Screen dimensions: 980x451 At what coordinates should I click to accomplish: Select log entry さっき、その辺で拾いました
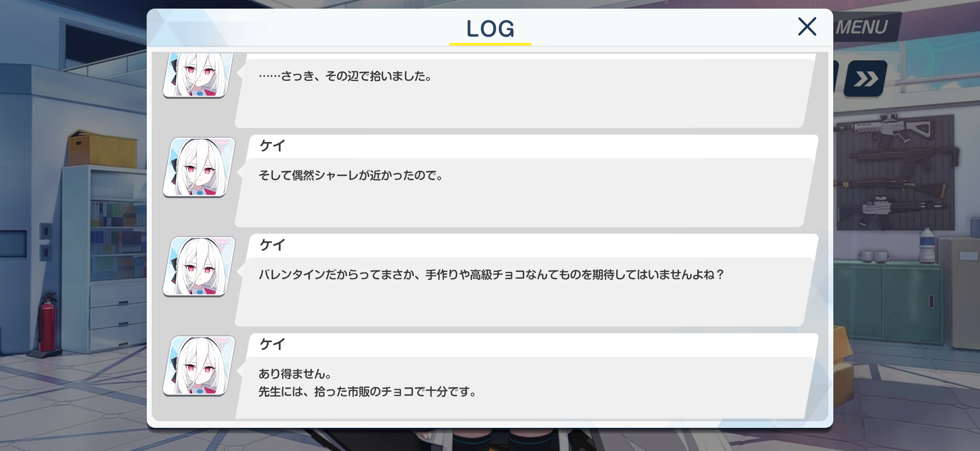(526, 90)
